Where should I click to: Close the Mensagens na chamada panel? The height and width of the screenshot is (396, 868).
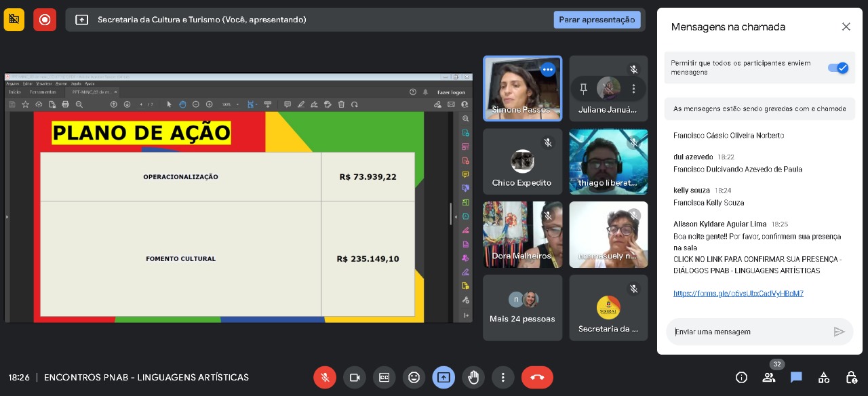[x=846, y=27]
